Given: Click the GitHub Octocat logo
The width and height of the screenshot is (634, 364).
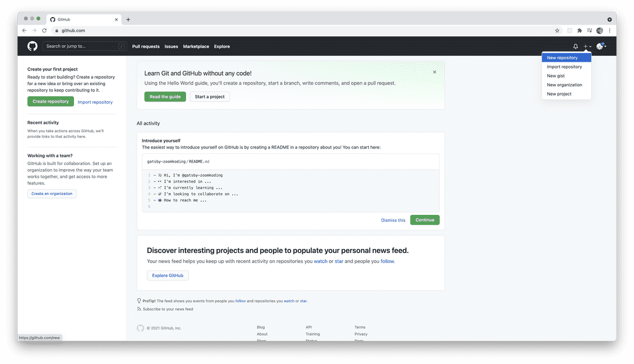Looking at the screenshot, I should point(32,46).
